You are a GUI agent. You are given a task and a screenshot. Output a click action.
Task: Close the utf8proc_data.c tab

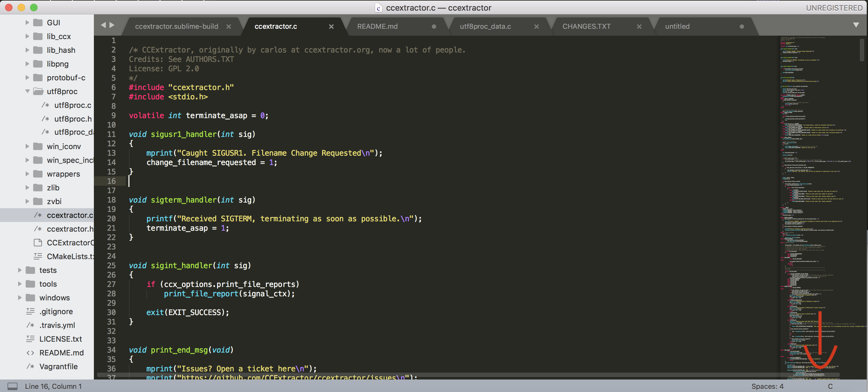pyautogui.click(x=536, y=27)
